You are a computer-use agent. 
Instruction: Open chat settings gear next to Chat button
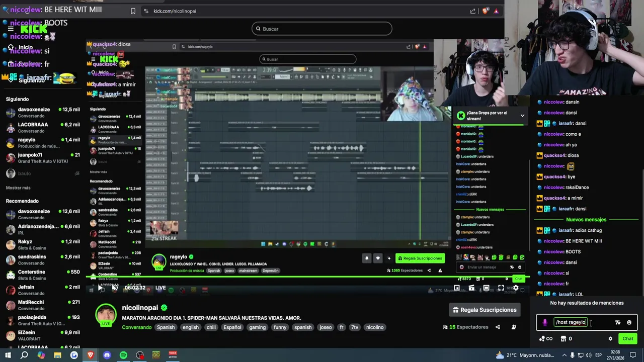pyautogui.click(x=610, y=339)
